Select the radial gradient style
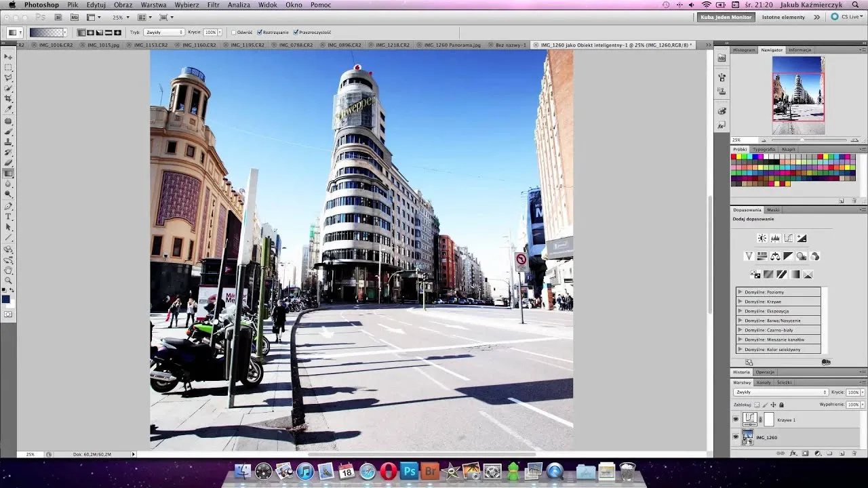The width and height of the screenshot is (868, 488). point(90,31)
